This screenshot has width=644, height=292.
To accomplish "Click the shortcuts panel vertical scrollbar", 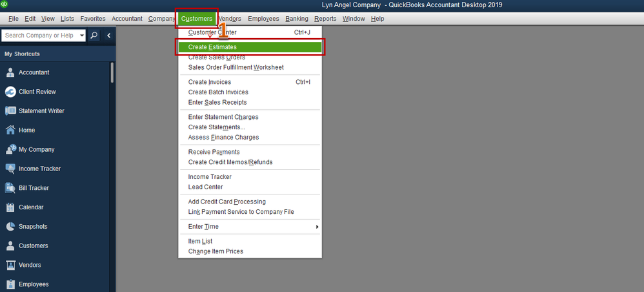I will [x=112, y=73].
